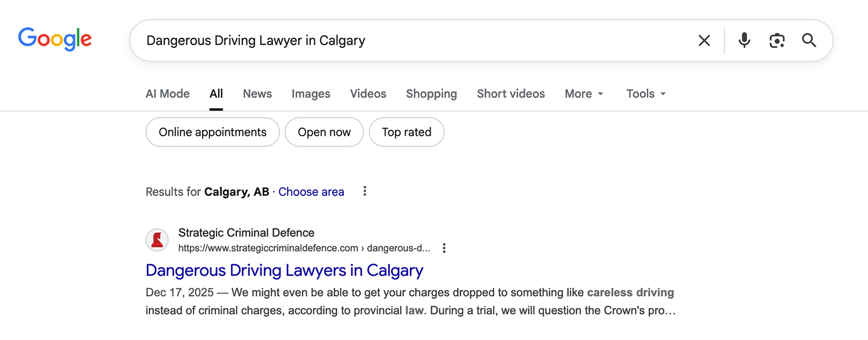Select the AI Mode tab
Viewport: 868px width, 340px height.
click(x=167, y=93)
